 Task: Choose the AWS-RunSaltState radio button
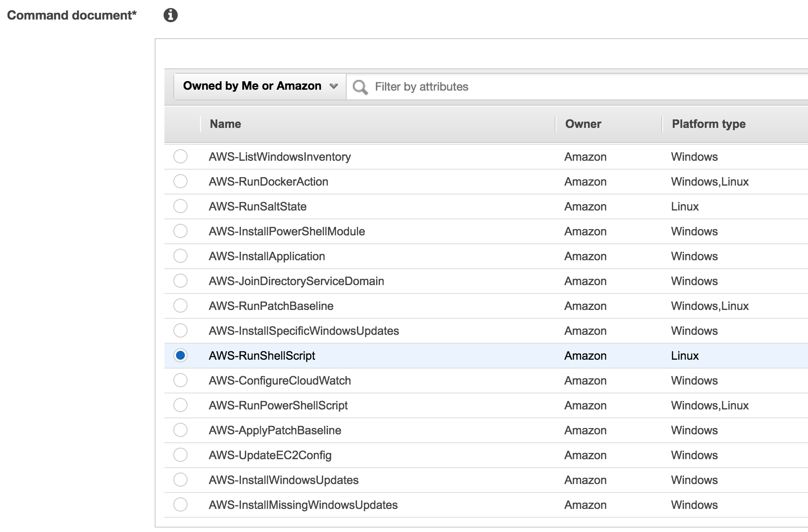coord(180,206)
